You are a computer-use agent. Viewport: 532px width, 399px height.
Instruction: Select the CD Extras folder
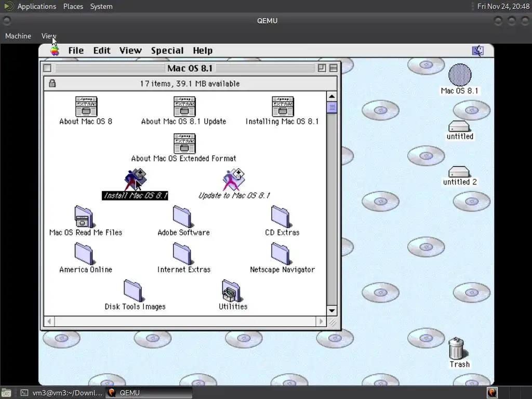tap(281, 217)
